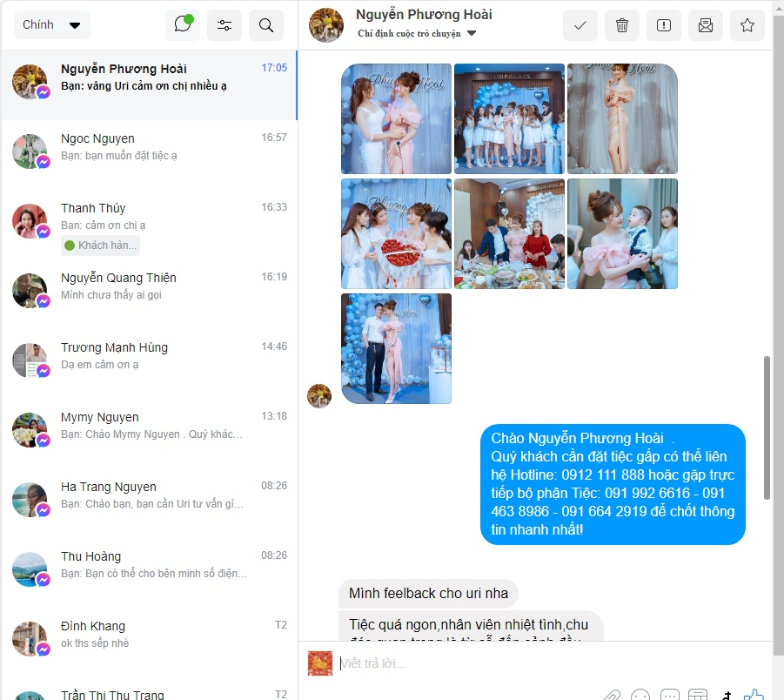Open photo with the red rose bouquet
784x700 pixels.
pos(396,233)
